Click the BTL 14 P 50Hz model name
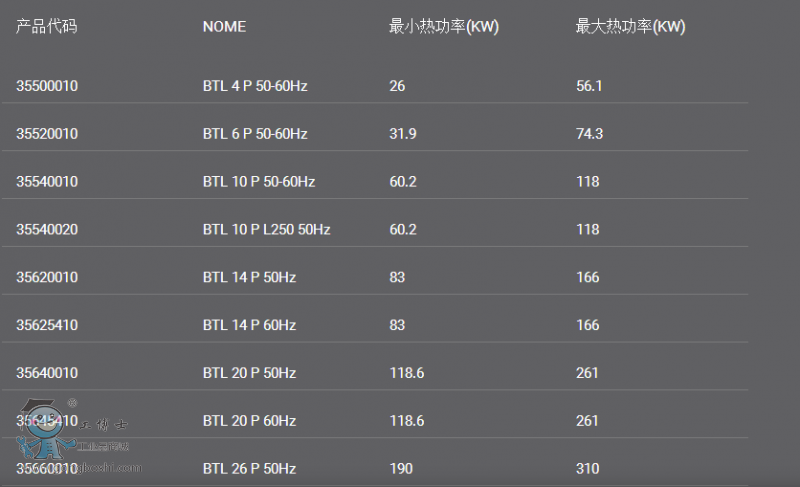This screenshot has height=487, width=800. tap(249, 277)
